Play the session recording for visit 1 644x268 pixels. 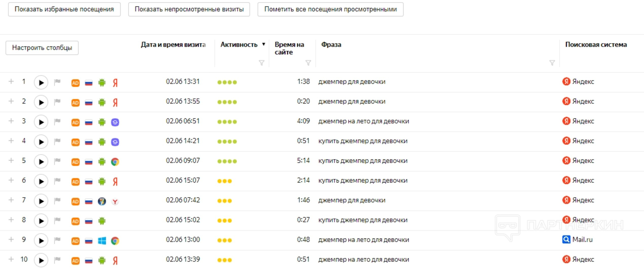[x=41, y=82]
